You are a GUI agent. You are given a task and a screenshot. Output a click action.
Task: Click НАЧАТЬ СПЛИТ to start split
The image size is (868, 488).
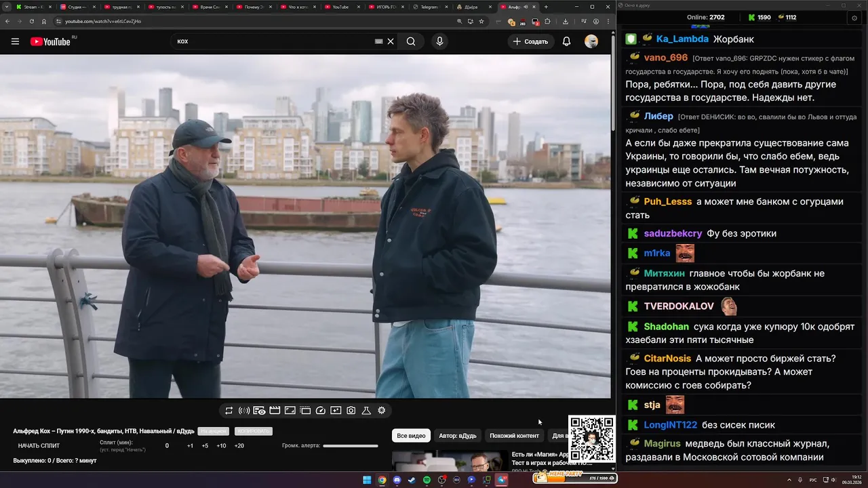click(x=39, y=445)
